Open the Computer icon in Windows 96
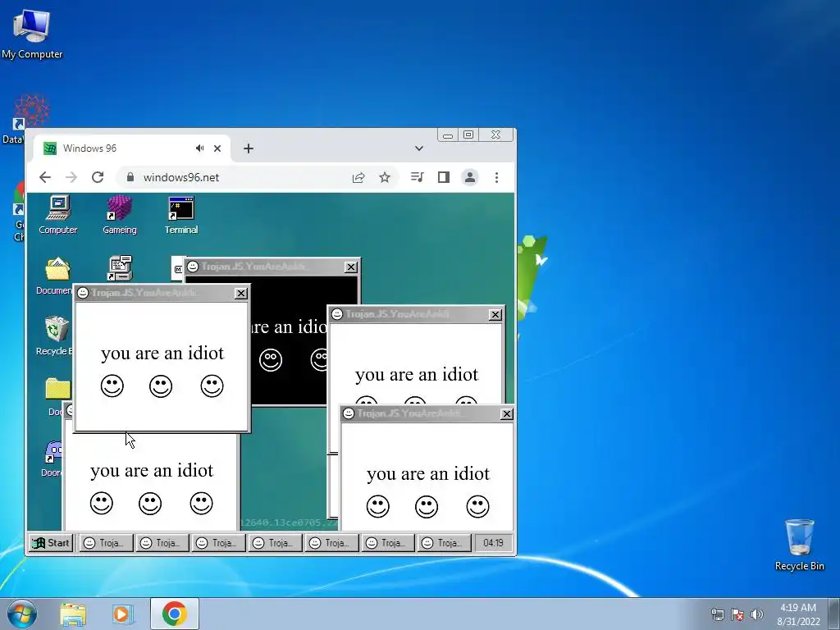The width and height of the screenshot is (840, 630). pyautogui.click(x=58, y=216)
